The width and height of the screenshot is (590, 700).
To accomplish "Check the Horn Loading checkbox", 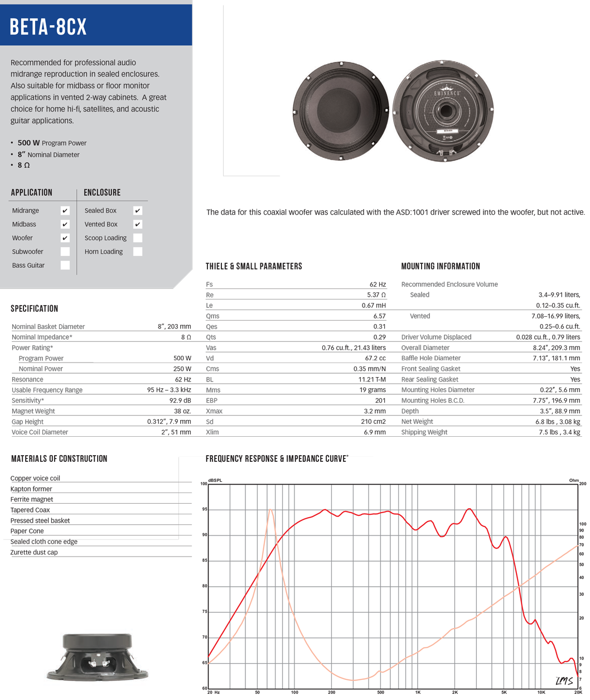I will [x=138, y=252].
